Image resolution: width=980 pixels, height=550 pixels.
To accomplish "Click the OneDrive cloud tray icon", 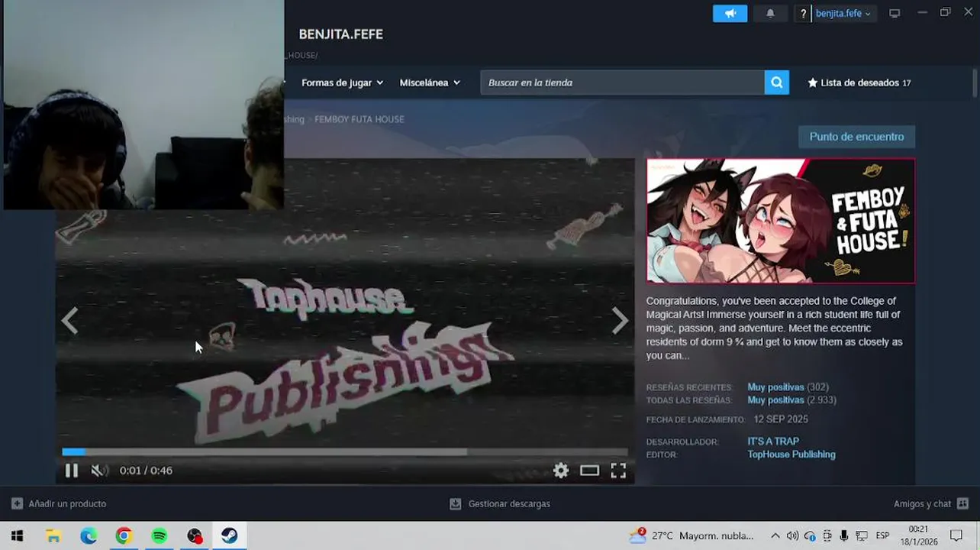I will tap(810, 535).
